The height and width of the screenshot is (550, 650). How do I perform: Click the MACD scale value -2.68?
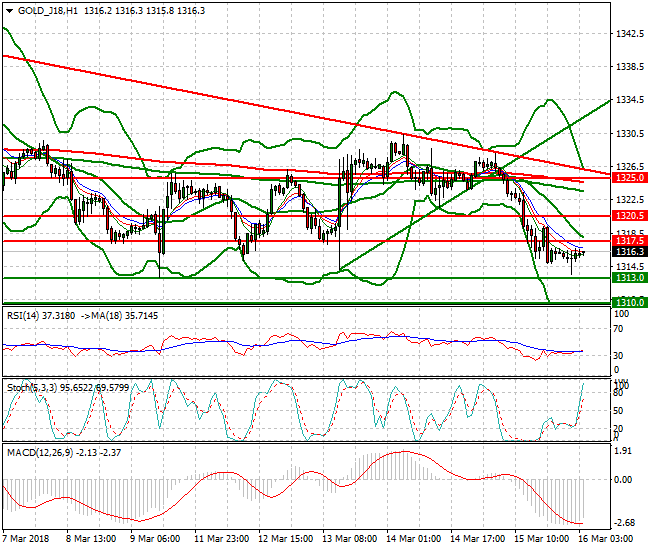(x=623, y=523)
